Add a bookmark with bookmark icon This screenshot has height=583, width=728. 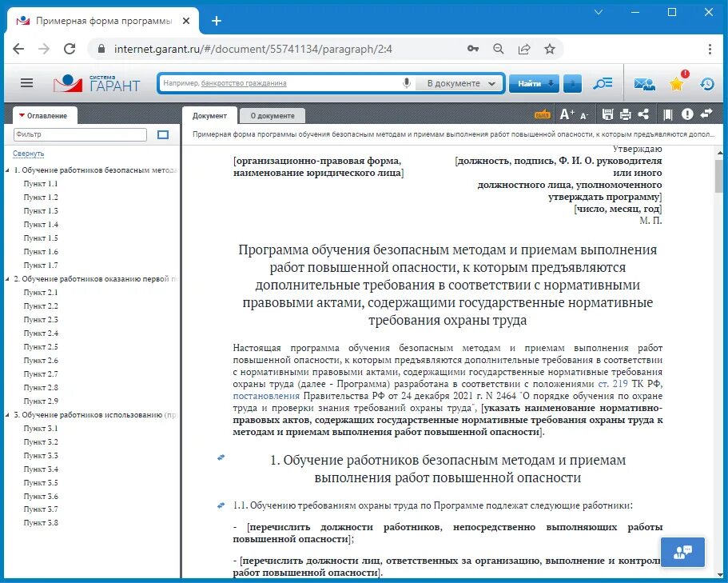click(667, 114)
